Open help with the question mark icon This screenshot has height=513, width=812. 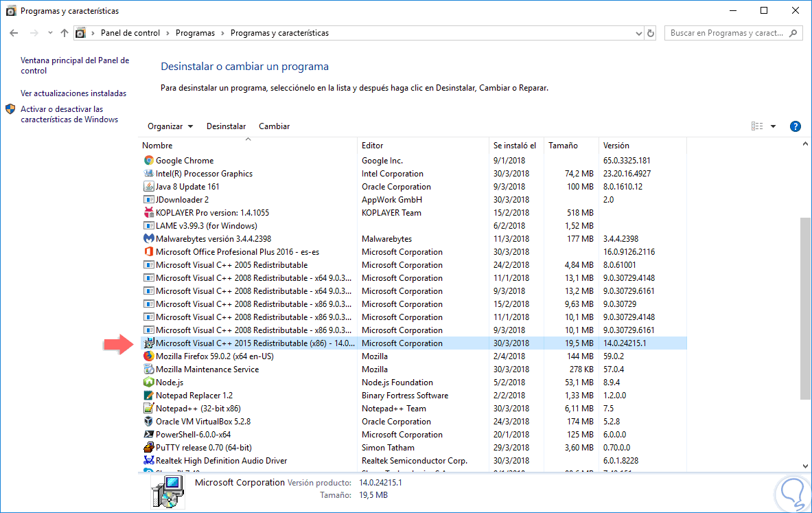point(796,126)
